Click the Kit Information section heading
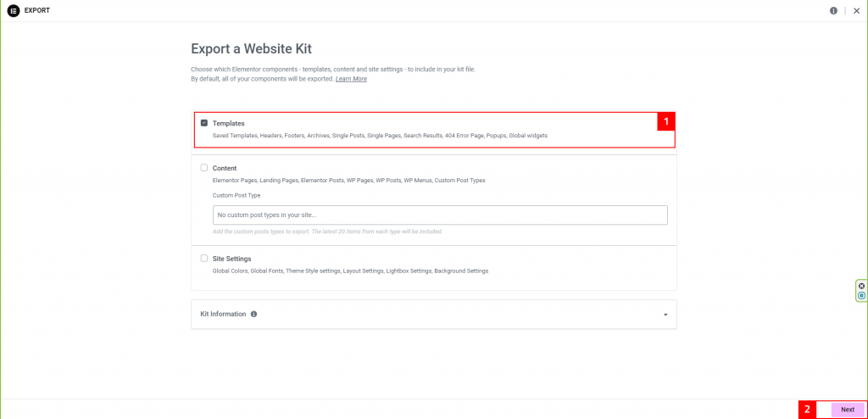 click(x=223, y=314)
